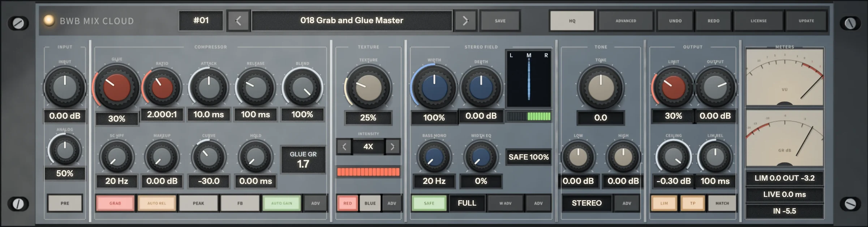
Task: Click the VU meter display
Action: point(785,77)
